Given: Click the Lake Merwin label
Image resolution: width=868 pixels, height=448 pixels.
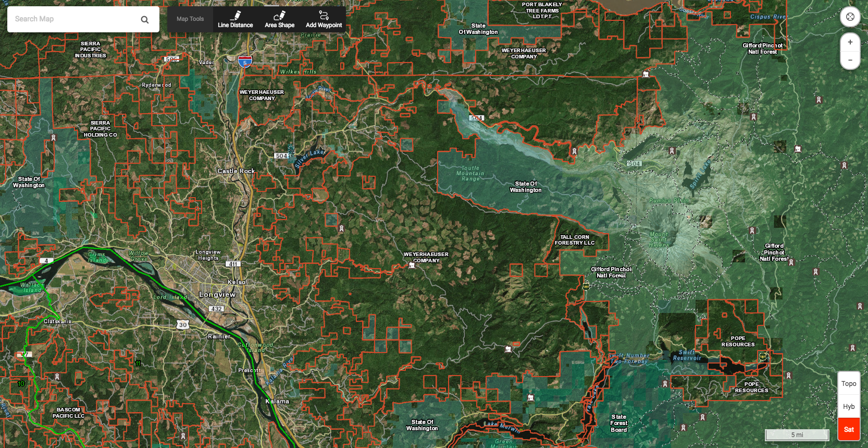Looking at the screenshot, I should point(502,427).
